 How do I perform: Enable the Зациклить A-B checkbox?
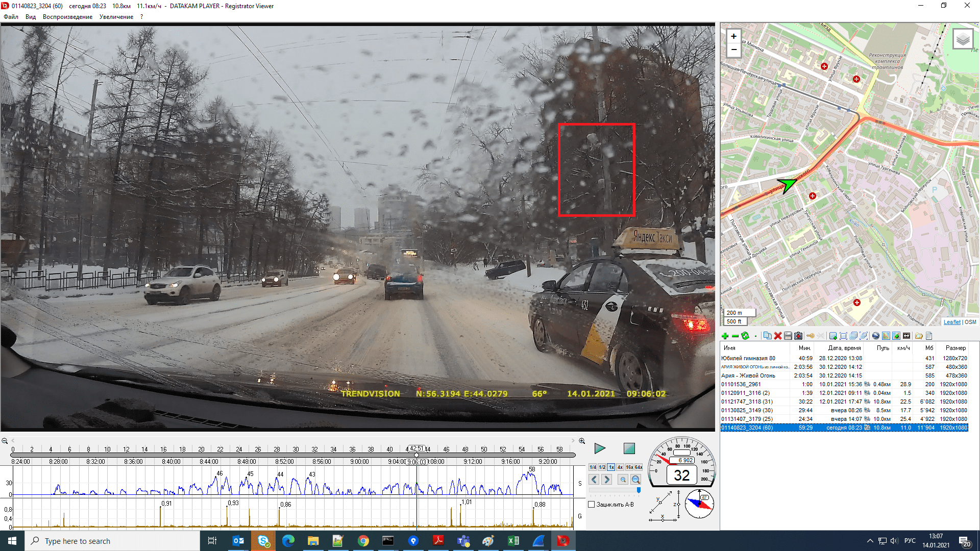pyautogui.click(x=592, y=505)
